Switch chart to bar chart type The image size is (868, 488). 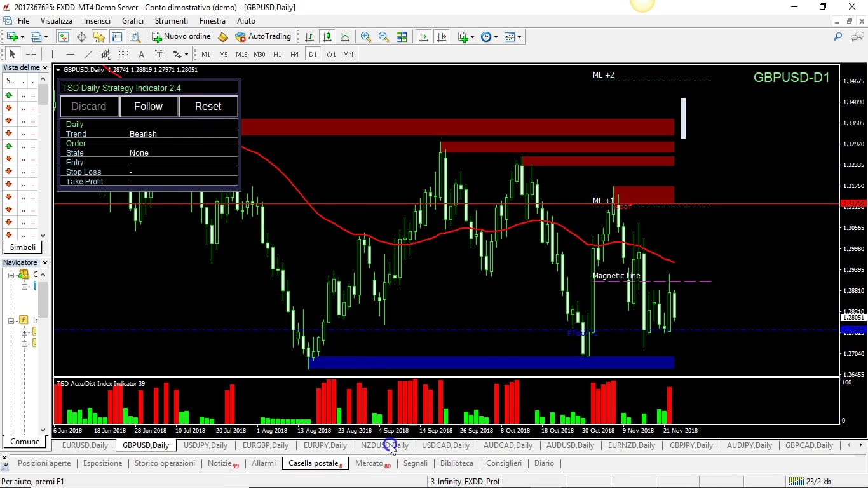(x=309, y=37)
